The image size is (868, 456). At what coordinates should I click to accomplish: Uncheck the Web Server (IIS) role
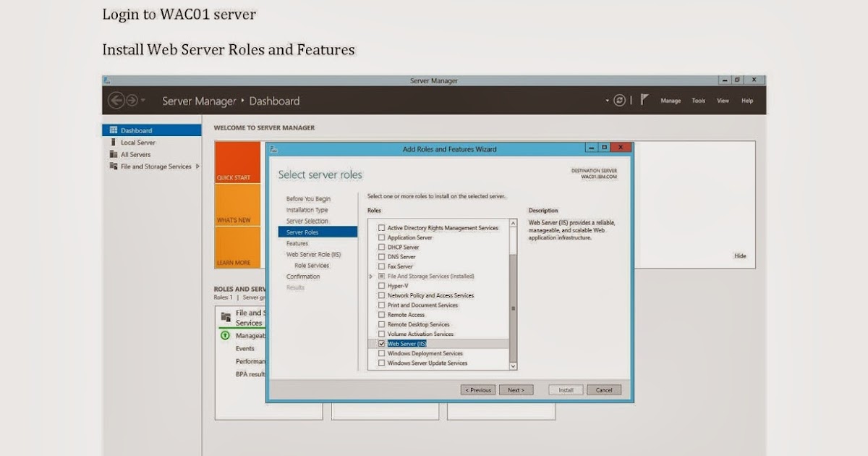click(x=381, y=343)
